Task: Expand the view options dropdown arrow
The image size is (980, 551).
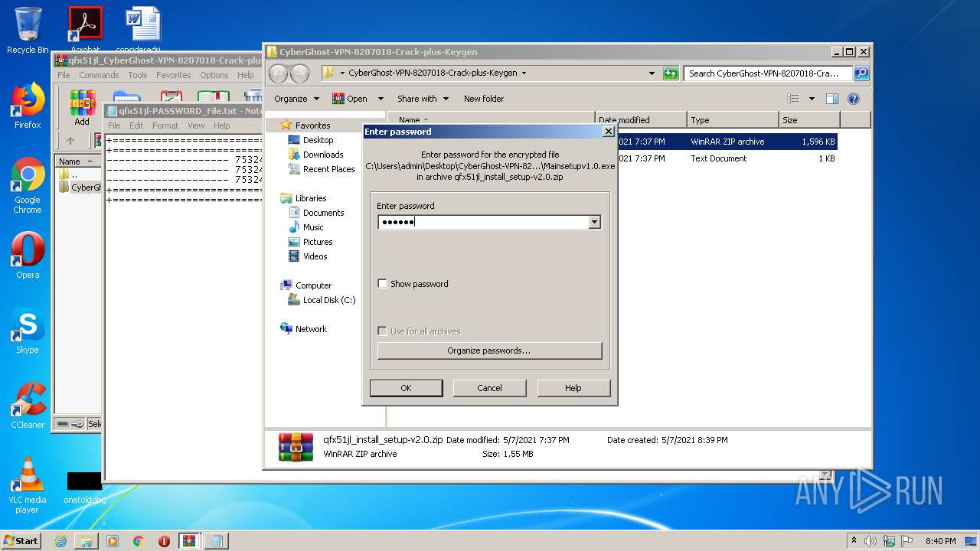Action: click(x=812, y=99)
